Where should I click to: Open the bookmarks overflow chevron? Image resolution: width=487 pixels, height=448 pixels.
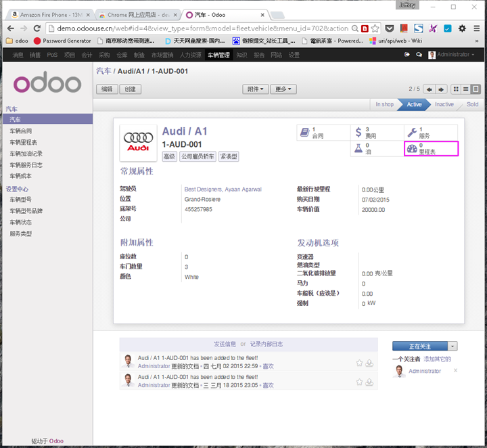pyautogui.click(x=476, y=41)
